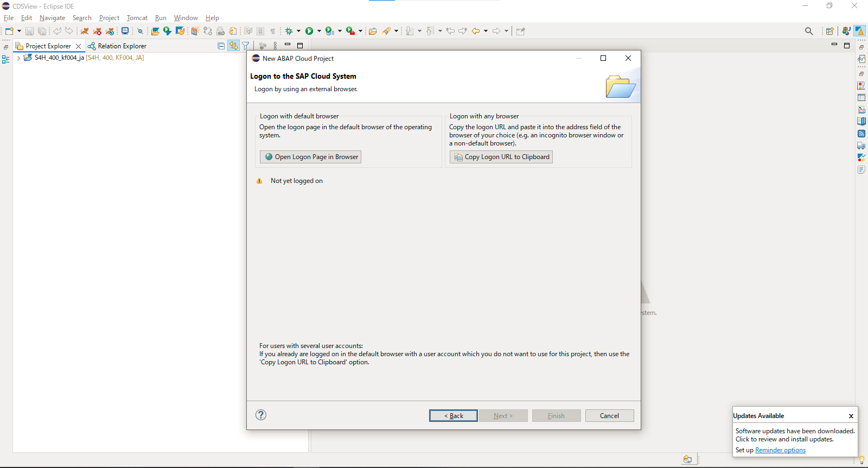Open the Transport Organizer truck view icon
Viewport: 868px width, 468px height.
pos(861,146)
